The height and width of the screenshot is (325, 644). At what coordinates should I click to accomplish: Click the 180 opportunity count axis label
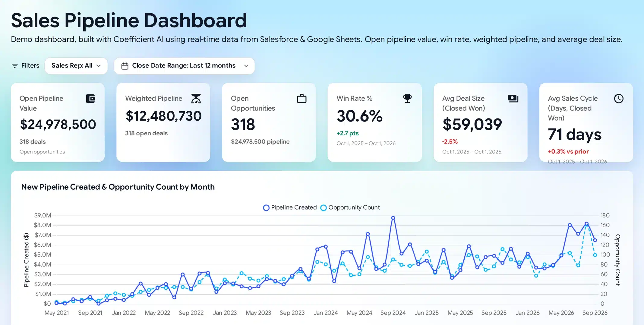coord(605,216)
